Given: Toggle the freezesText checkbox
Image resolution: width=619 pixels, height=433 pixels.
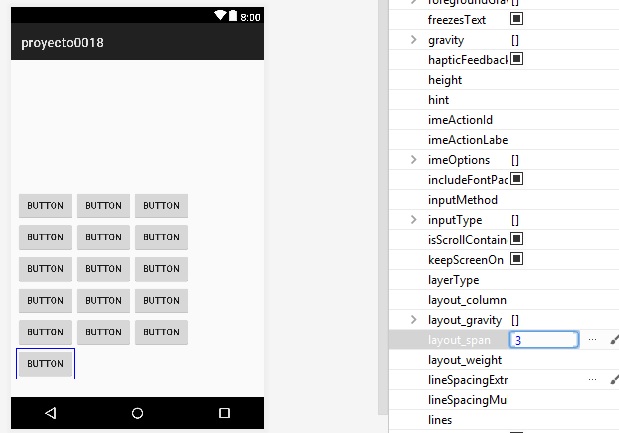Looking at the screenshot, I should tap(517, 19).
